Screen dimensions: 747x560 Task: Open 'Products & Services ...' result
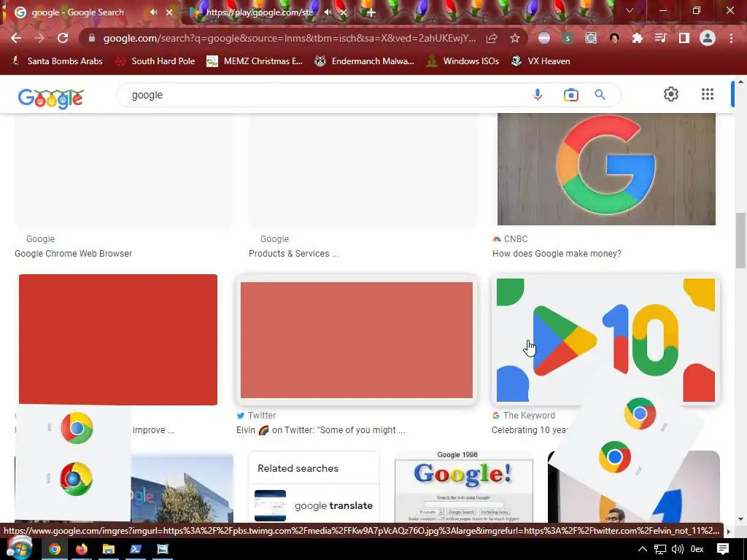point(293,254)
